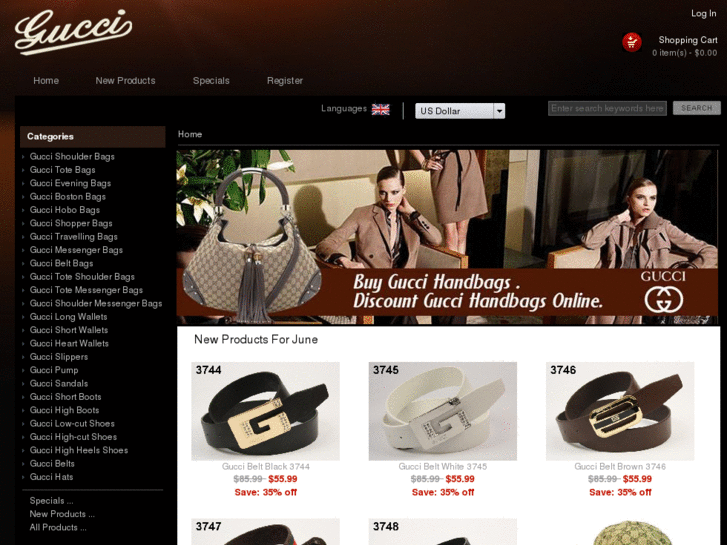The height and width of the screenshot is (545, 727).
Task: Click the Log In link
Action: coord(703,13)
